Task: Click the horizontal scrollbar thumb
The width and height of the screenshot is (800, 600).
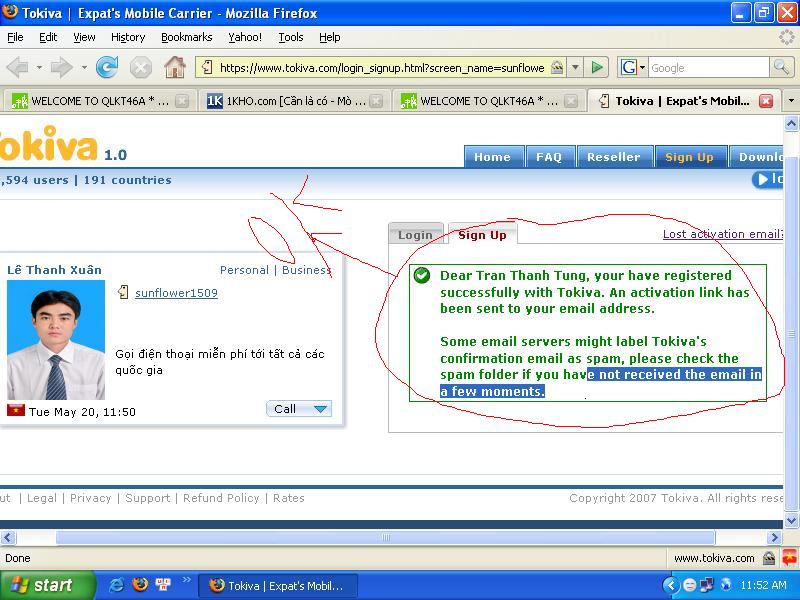Action: [386, 537]
